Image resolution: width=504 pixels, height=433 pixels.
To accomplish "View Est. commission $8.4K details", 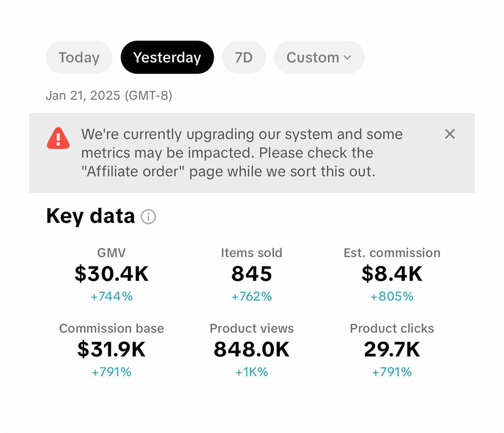I will pyautogui.click(x=392, y=274).
